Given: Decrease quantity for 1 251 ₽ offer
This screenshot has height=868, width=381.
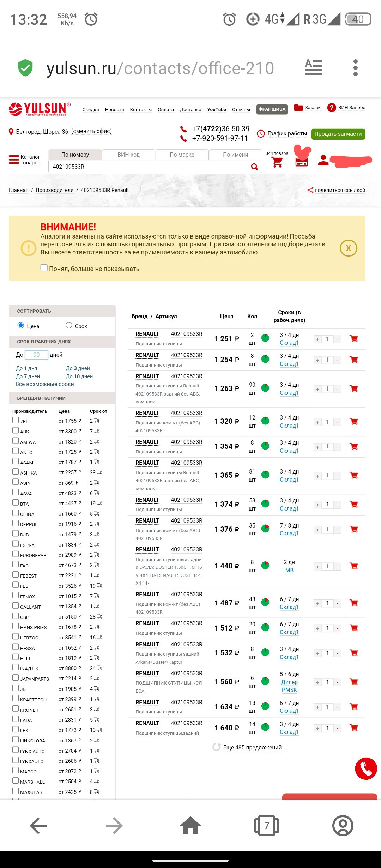Looking at the screenshot, I should click(338, 339).
